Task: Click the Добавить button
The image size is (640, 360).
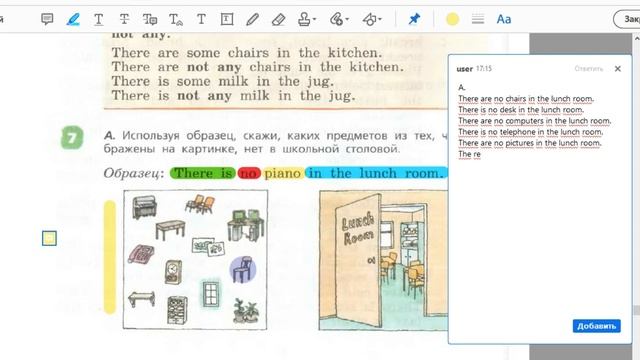Action: click(x=596, y=326)
